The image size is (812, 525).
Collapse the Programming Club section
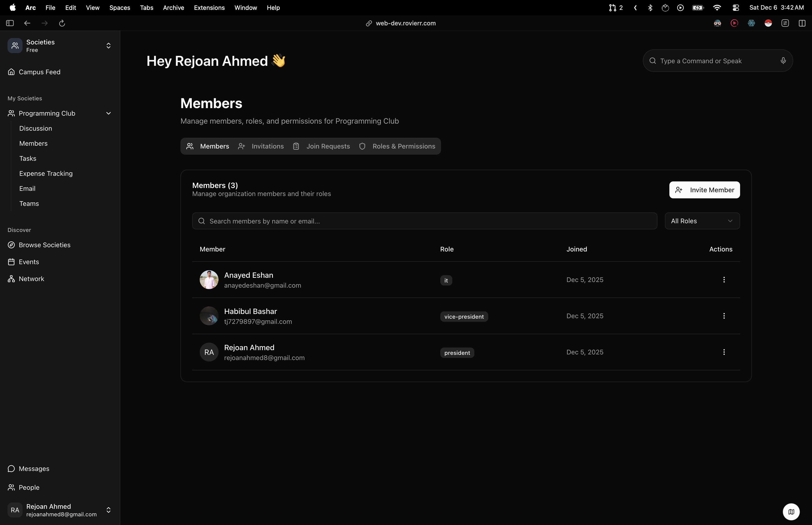click(x=108, y=114)
